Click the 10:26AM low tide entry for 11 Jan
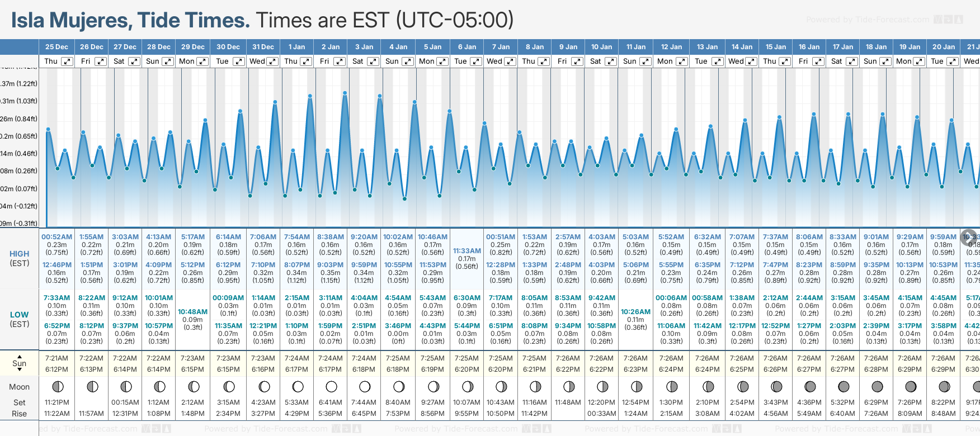This screenshot has width=980, height=436. 635,312
